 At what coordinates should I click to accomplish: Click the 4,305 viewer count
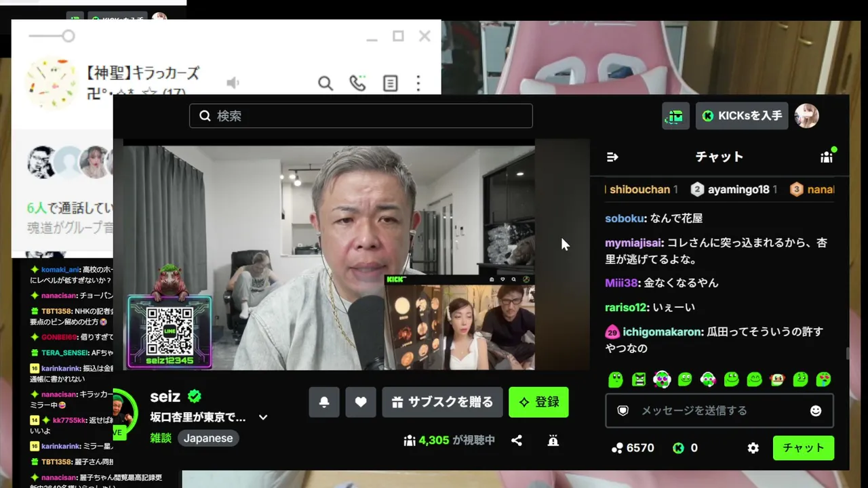click(x=434, y=441)
